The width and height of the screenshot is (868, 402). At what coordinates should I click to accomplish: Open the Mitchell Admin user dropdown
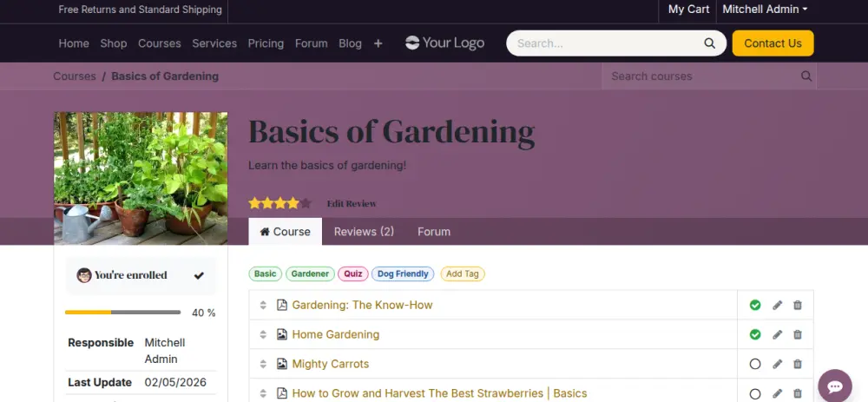(765, 10)
